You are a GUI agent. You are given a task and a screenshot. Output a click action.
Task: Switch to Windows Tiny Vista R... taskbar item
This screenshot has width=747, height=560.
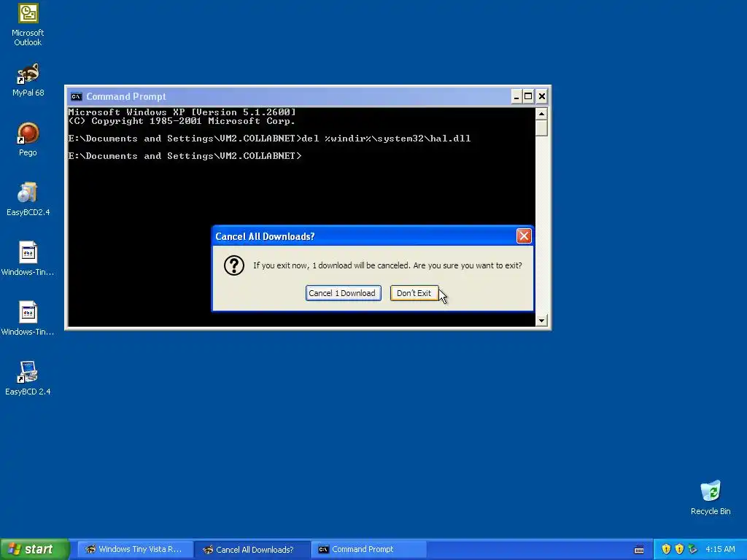pos(135,549)
